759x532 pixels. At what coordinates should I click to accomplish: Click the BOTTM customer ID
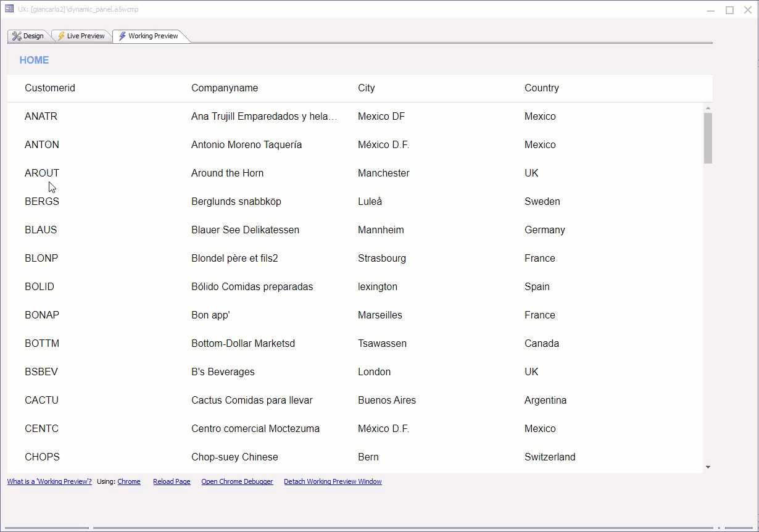[x=42, y=343]
